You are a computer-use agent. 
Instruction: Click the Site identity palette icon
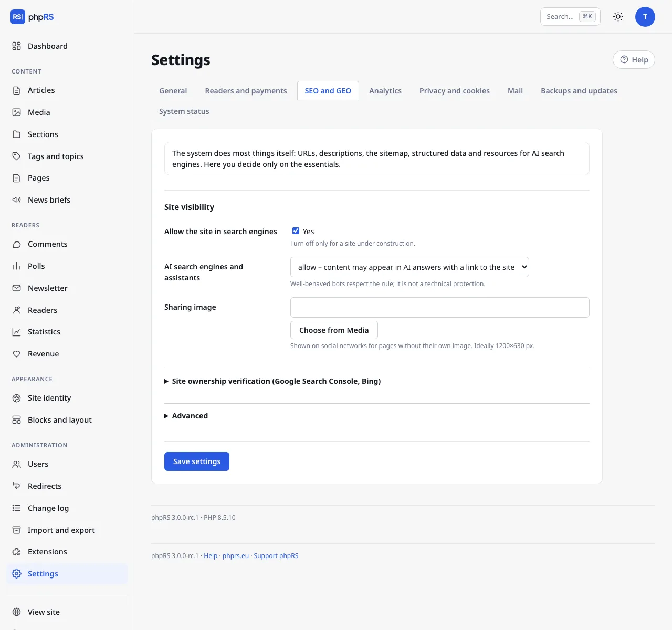tap(17, 398)
